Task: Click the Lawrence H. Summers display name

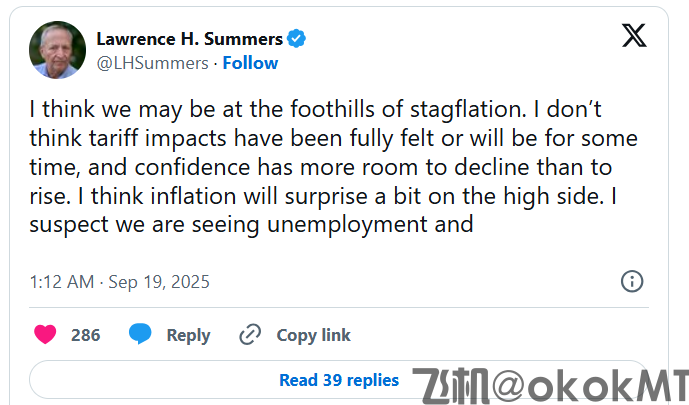Action: 189,39
